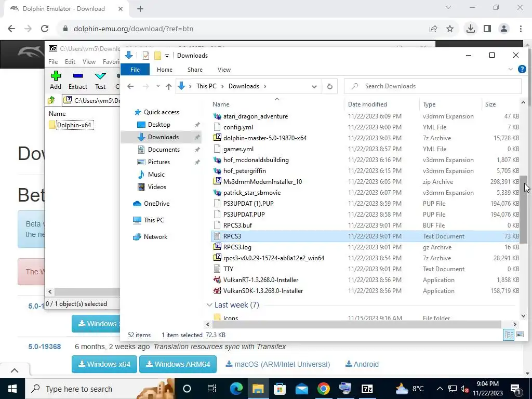Viewport: 532px width, 399px height.
Task: Click Explorer up-to-parent arrow
Action: point(169,86)
